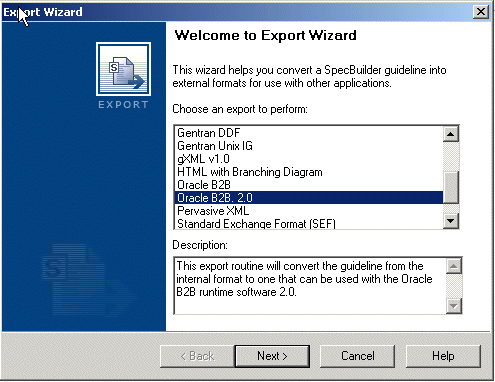
Task: Click inside the Description text box
Action: click(x=310, y=286)
